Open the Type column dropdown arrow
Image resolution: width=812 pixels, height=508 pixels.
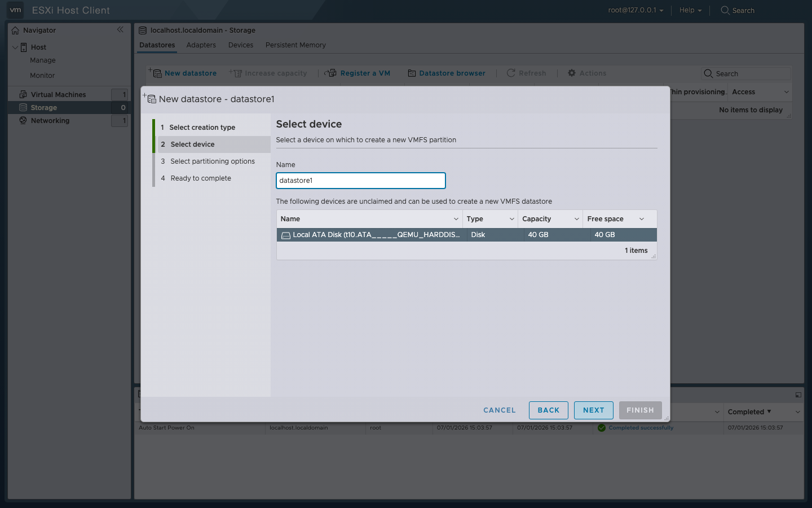coord(511,219)
